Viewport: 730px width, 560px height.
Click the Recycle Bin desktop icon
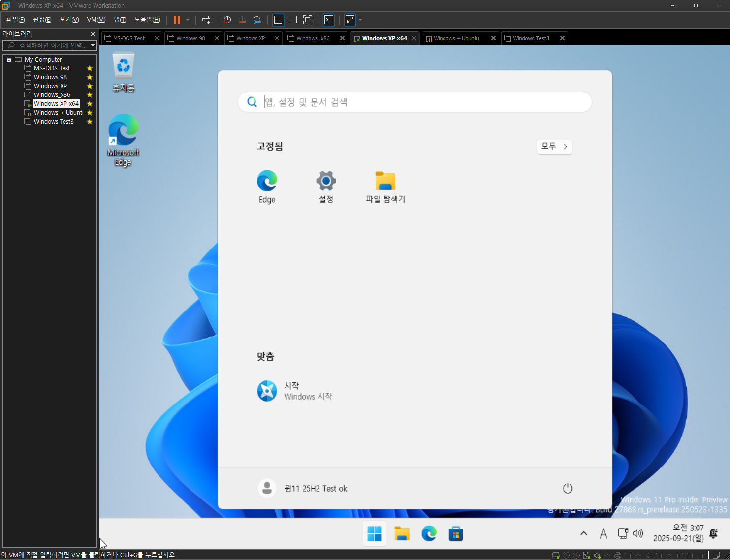(x=124, y=73)
